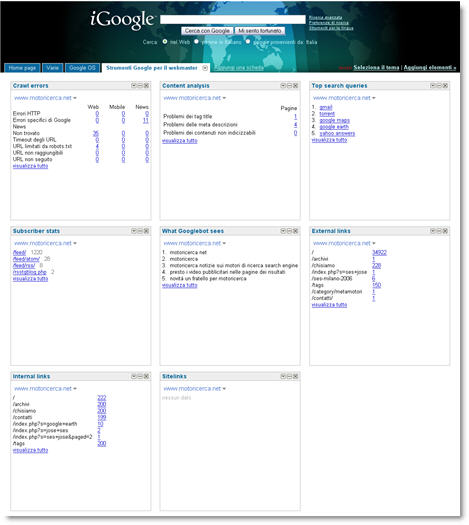
Task: Open the Content analysis gadget menu arrow
Action: (283, 86)
